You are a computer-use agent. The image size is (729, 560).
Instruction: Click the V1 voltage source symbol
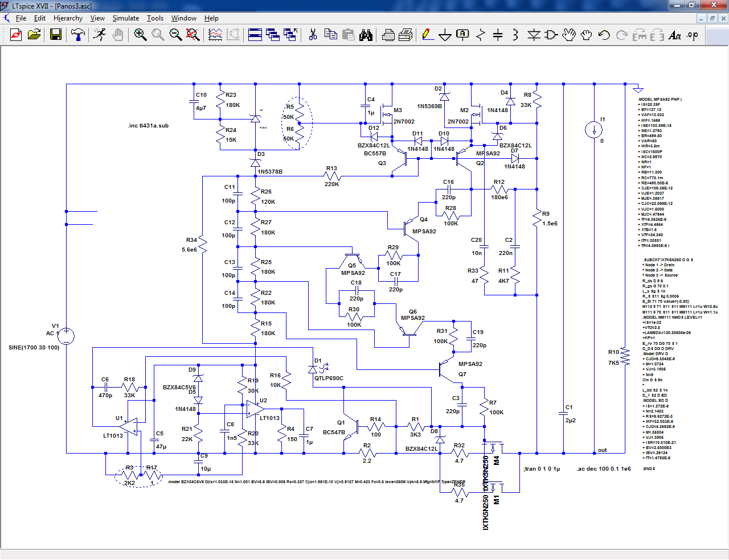pos(66,336)
